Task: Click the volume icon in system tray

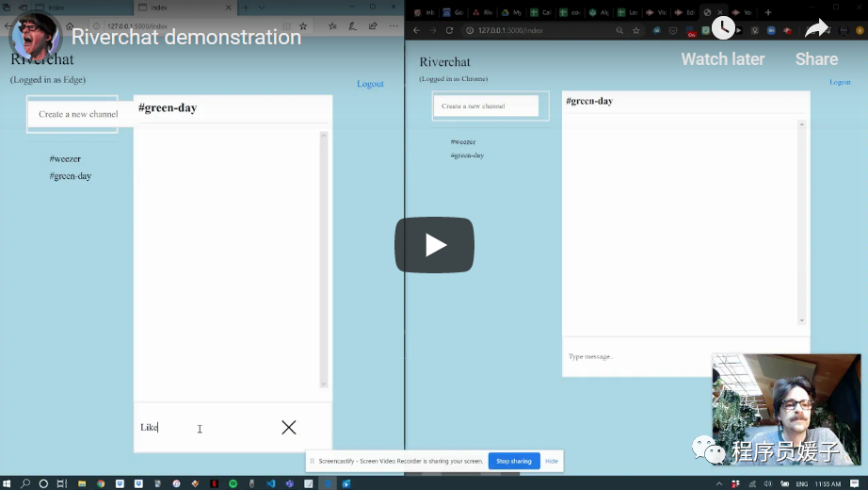Action: (768, 484)
